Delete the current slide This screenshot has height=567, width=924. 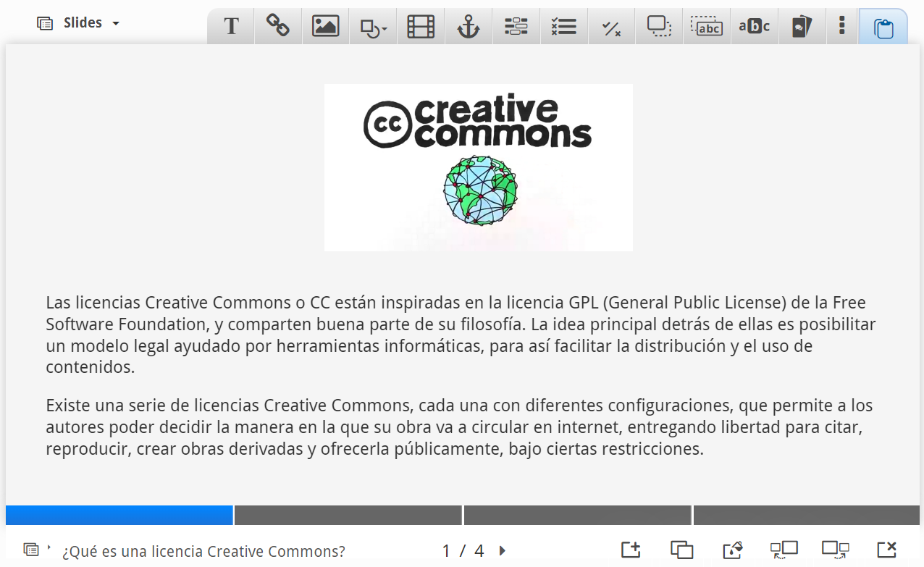pyautogui.click(x=887, y=550)
